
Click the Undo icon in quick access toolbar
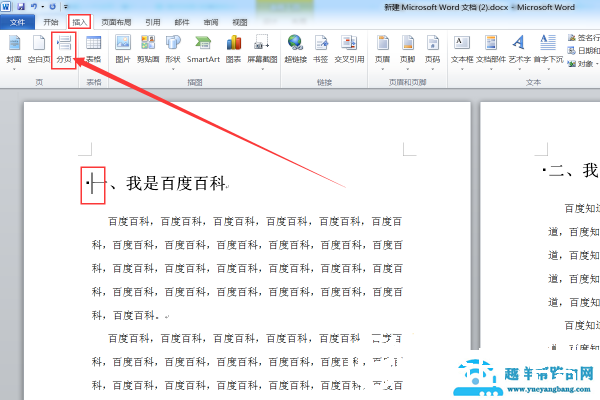click(x=34, y=7)
